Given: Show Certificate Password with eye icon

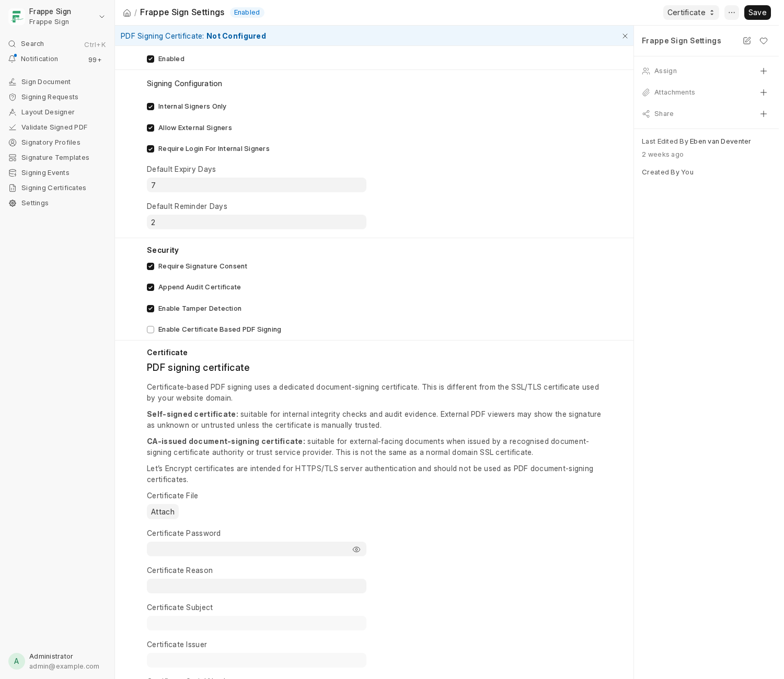Looking at the screenshot, I should 356,549.
